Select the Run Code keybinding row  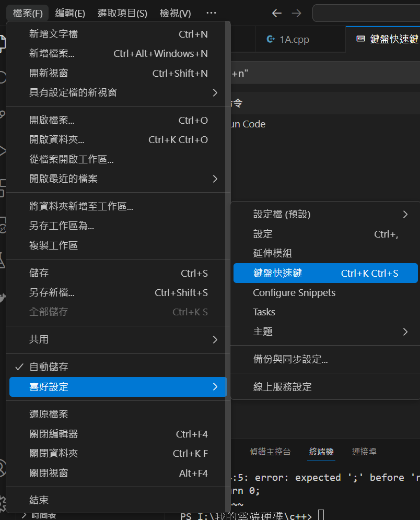pos(325,124)
